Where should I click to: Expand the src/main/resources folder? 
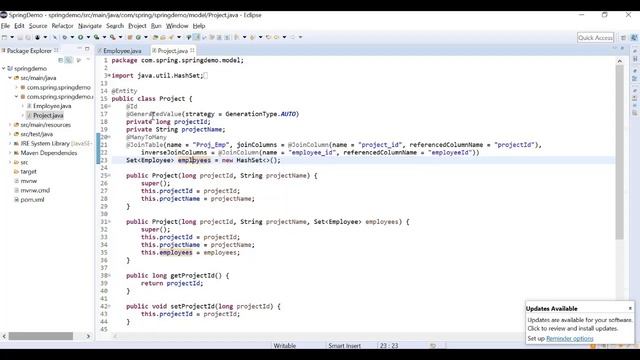point(10,124)
